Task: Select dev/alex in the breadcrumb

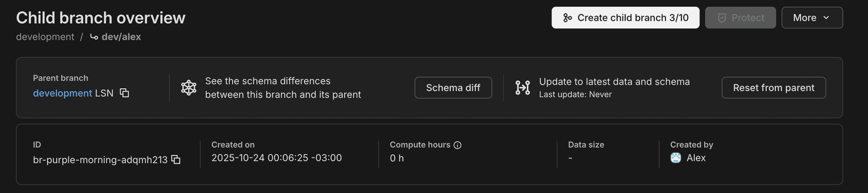Action: (x=121, y=37)
